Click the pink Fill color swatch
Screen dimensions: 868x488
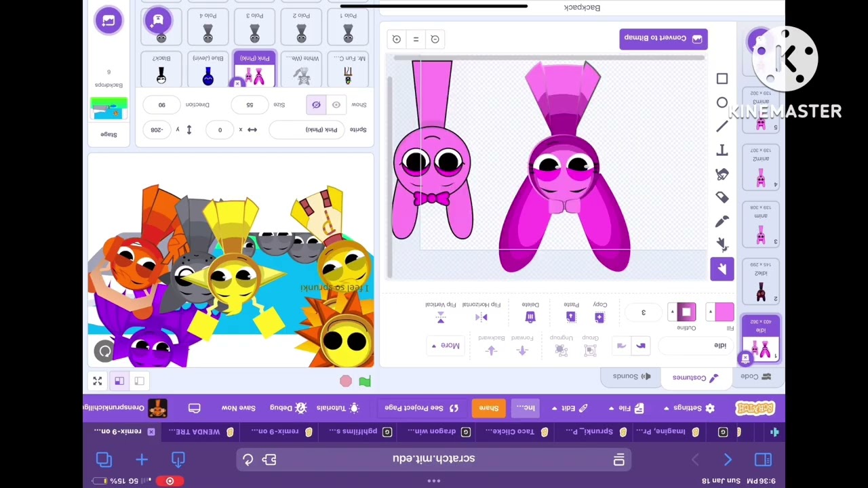[x=724, y=312]
